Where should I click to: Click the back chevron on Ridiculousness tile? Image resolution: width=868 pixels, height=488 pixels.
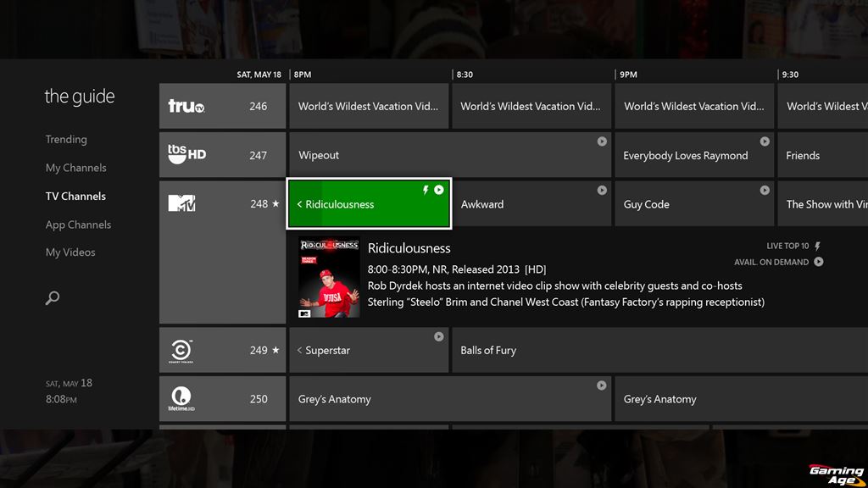click(299, 204)
